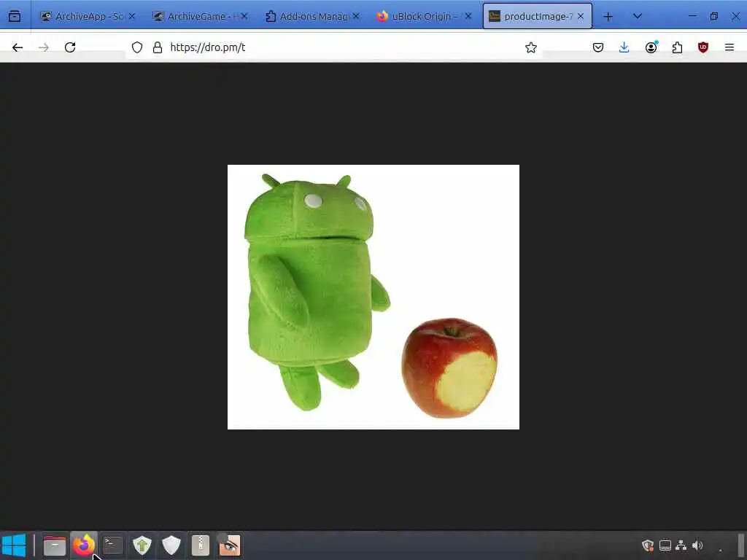Open a new tab with plus button
747x560 pixels.
(x=608, y=16)
